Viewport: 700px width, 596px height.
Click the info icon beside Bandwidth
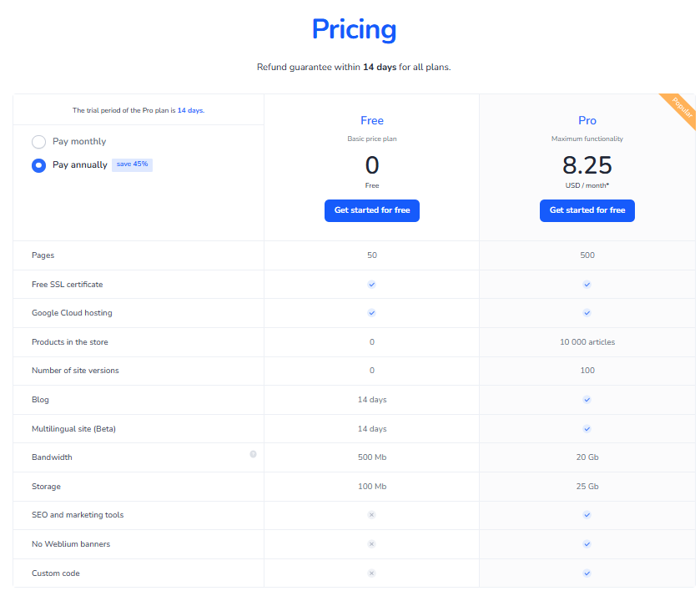[x=253, y=453]
